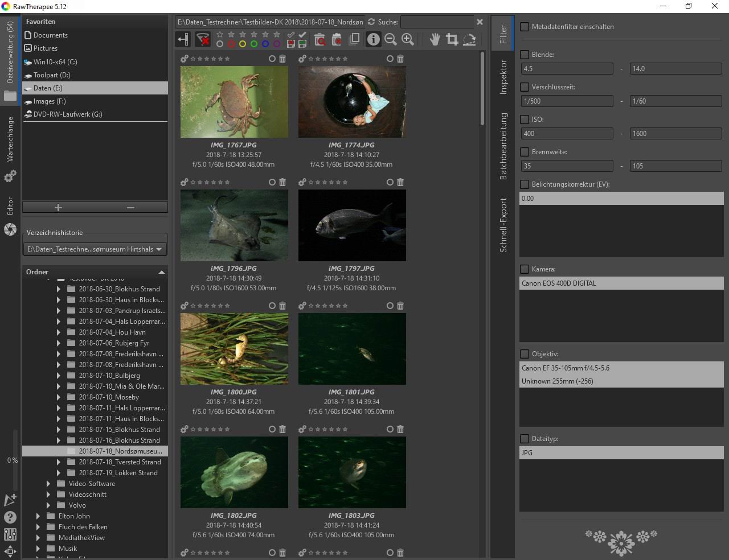Open the Schnell-Export tab
This screenshot has height=560, width=729.
503,225
